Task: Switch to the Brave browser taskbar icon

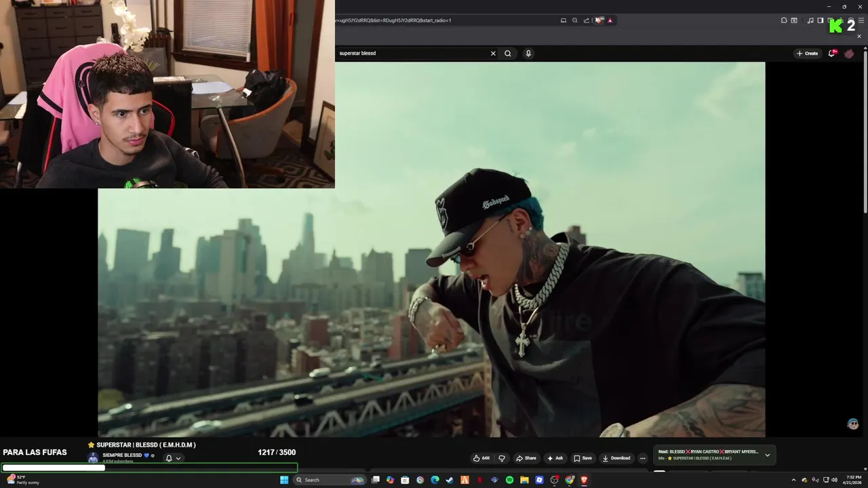Action: click(584, 480)
